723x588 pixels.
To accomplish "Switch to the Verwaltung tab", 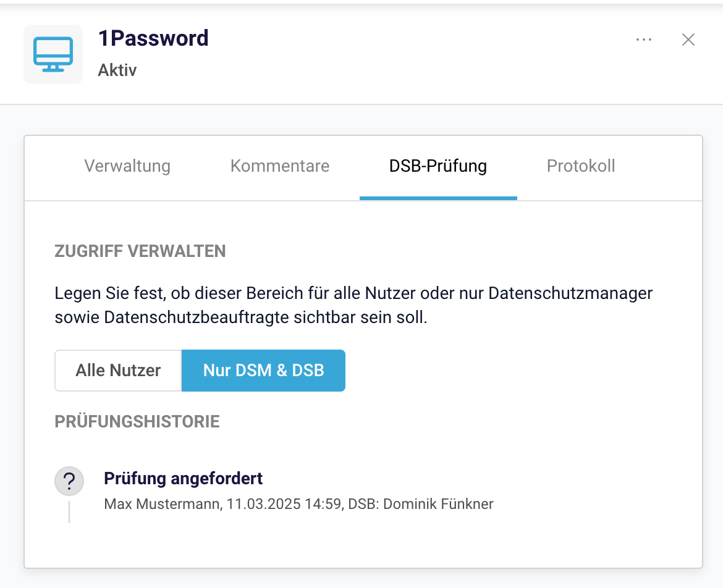I will tap(127, 166).
